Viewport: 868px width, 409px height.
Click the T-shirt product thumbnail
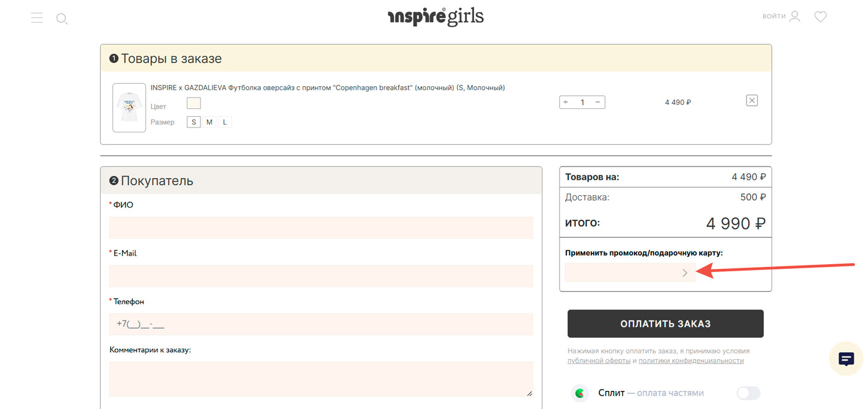(129, 108)
